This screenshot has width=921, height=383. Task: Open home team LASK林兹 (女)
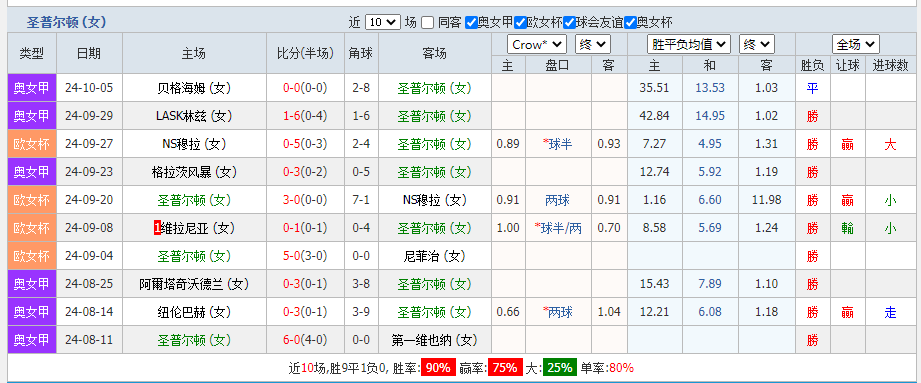pos(194,116)
